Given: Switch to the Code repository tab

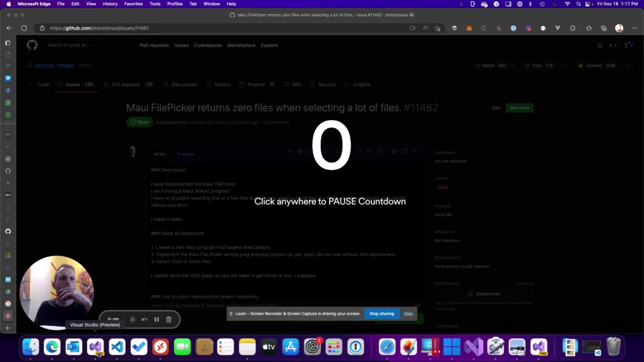Looking at the screenshot, I should [39, 84].
